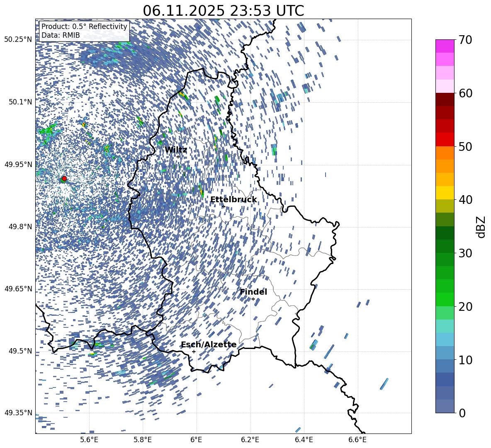Click the Wiltz station cross marker
The image size is (491, 448).
click(x=178, y=157)
